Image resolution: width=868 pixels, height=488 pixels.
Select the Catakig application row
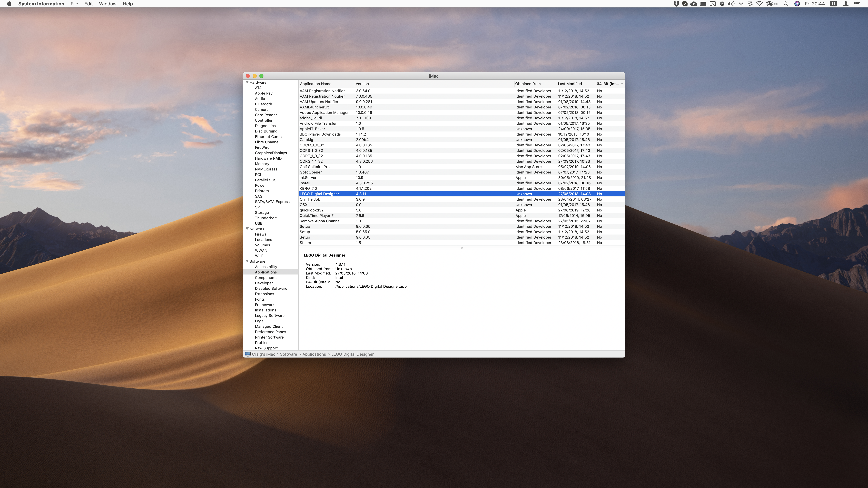(x=462, y=140)
